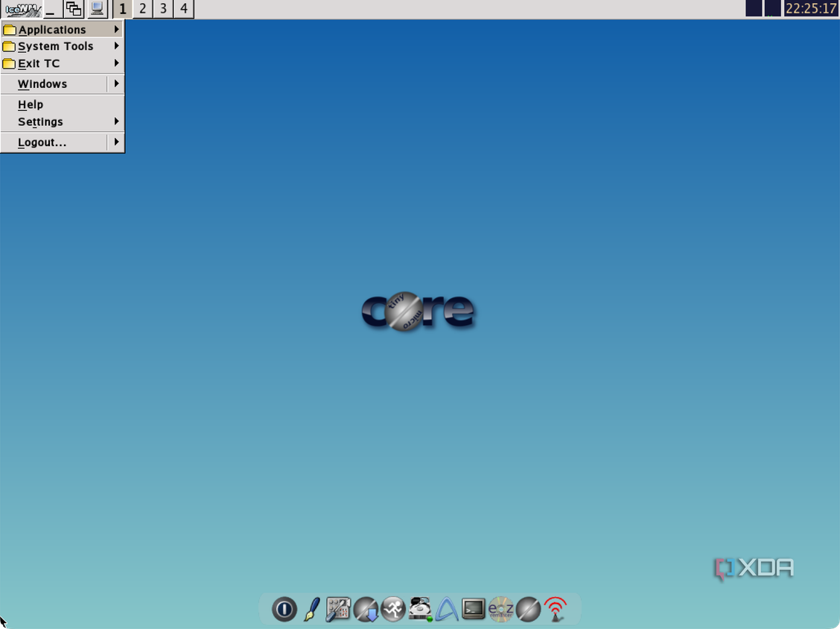Screen dimensions: 840x629
Task: Click the plain gray Tiny Core disc icon
Action: (528, 609)
